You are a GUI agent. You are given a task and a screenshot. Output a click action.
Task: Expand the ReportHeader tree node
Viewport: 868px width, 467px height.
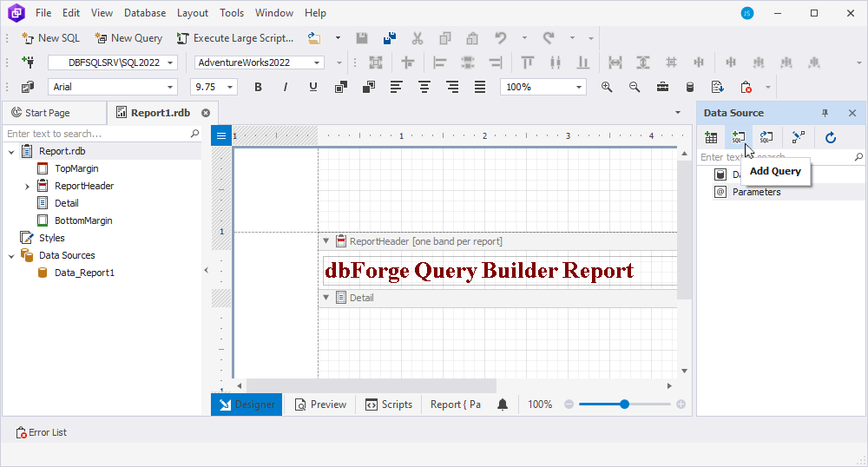[x=27, y=187]
